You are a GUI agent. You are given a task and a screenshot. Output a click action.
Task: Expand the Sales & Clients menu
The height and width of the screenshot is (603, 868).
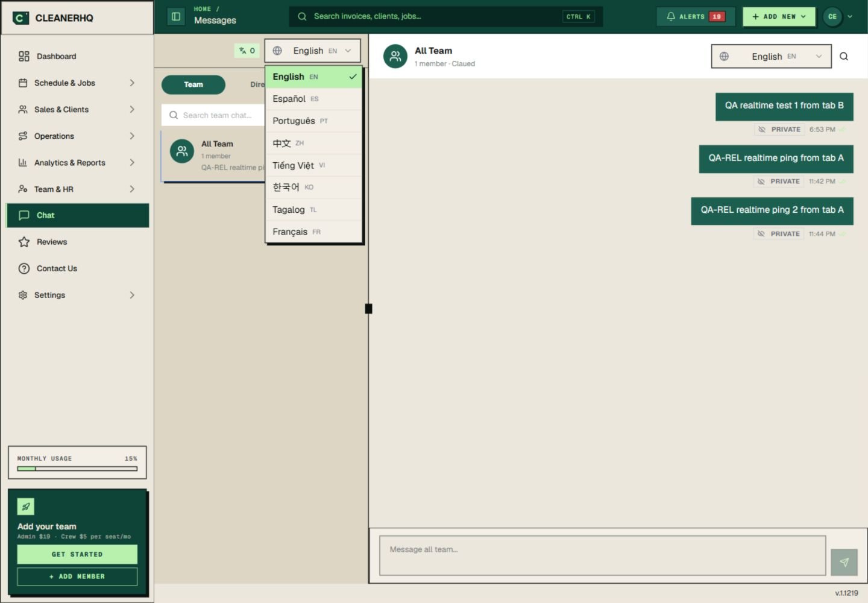point(77,109)
